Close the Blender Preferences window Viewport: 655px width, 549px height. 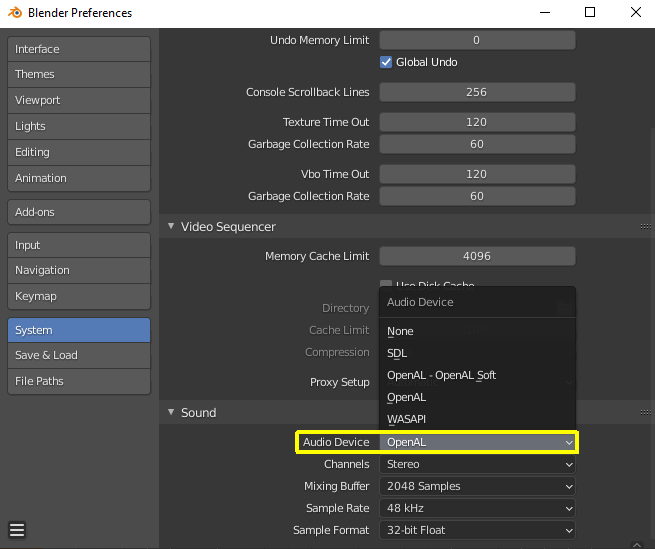coord(636,13)
